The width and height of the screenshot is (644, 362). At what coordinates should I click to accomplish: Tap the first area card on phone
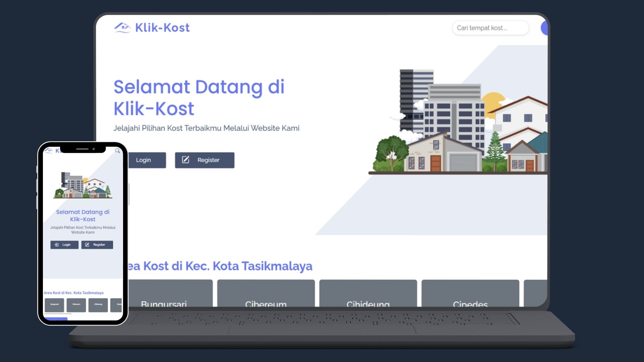pos(54,305)
